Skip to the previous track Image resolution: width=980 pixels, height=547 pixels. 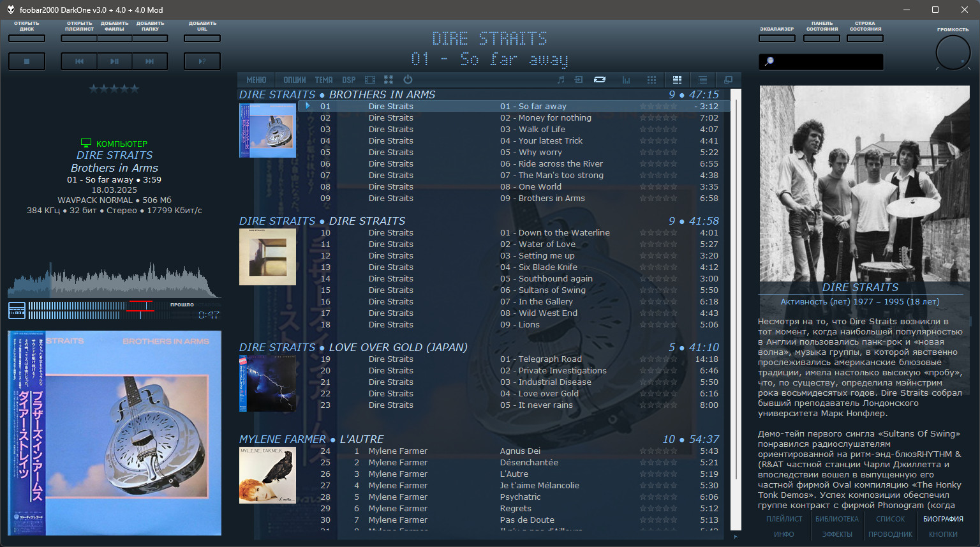coord(79,61)
